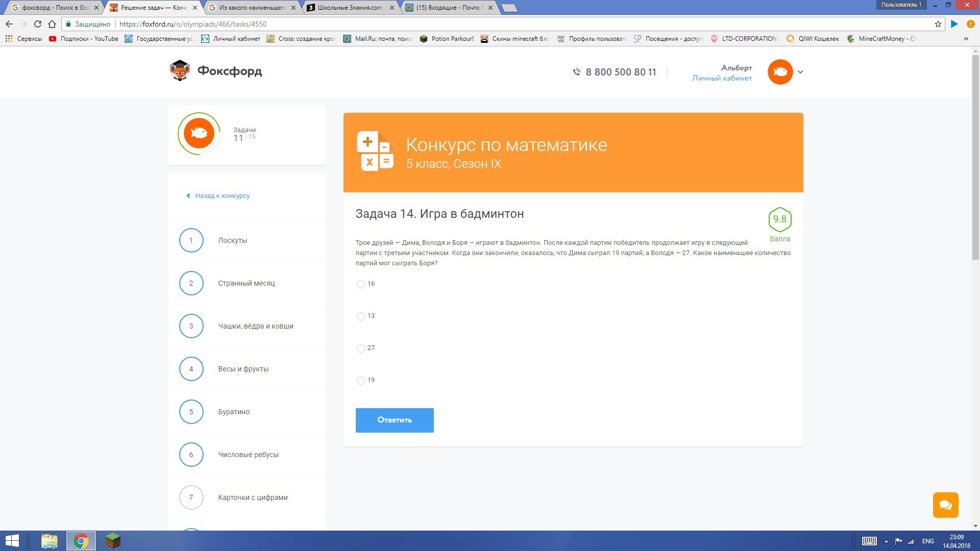Submit answer with Ответить button

pos(395,420)
